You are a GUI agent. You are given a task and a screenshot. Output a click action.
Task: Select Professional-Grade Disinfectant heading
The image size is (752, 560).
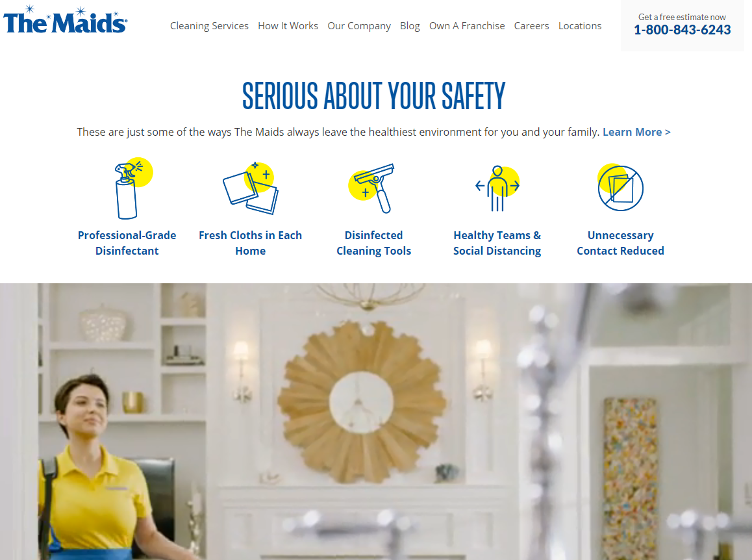click(x=127, y=243)
